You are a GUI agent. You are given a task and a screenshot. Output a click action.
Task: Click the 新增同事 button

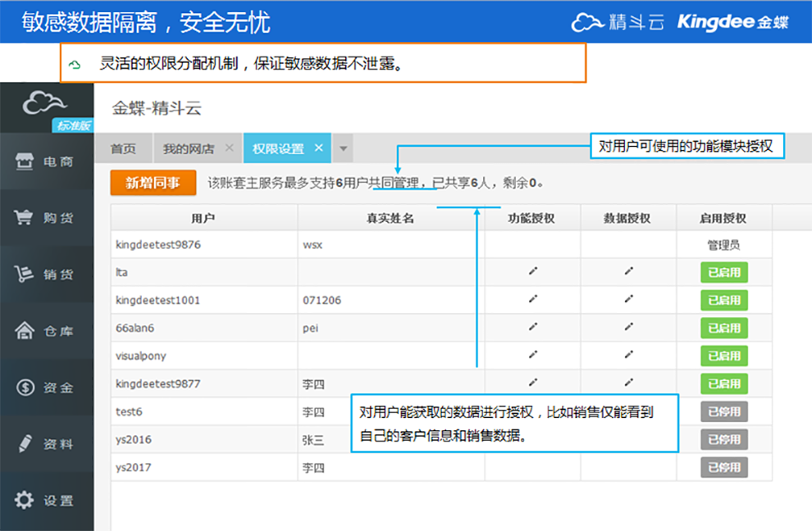pos(153,183)
